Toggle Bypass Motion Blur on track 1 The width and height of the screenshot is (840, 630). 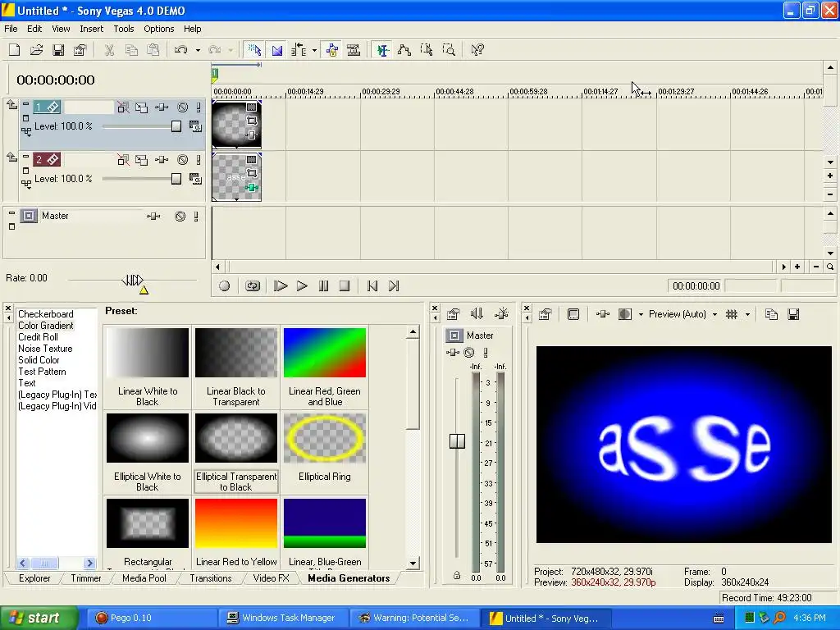123,107
